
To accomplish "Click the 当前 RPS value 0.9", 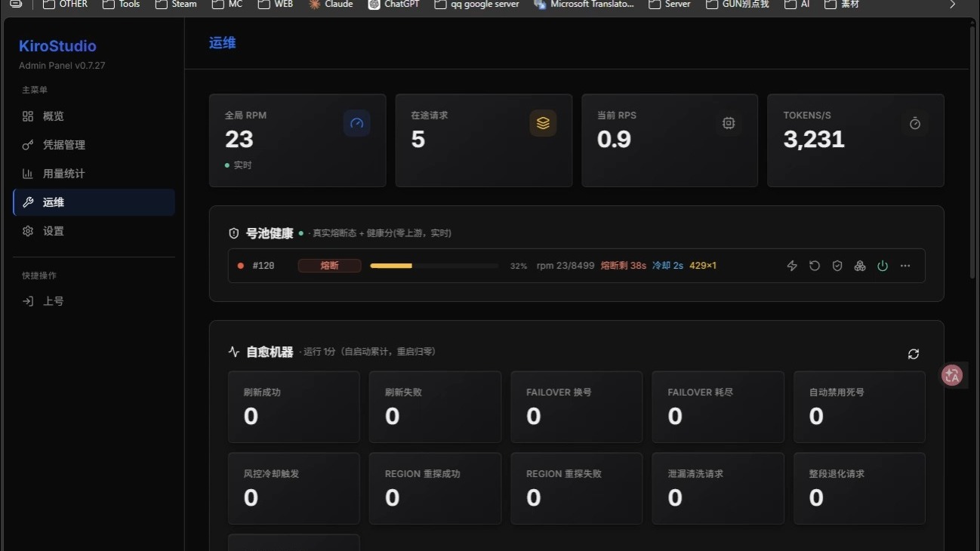I will click(614, 140).
